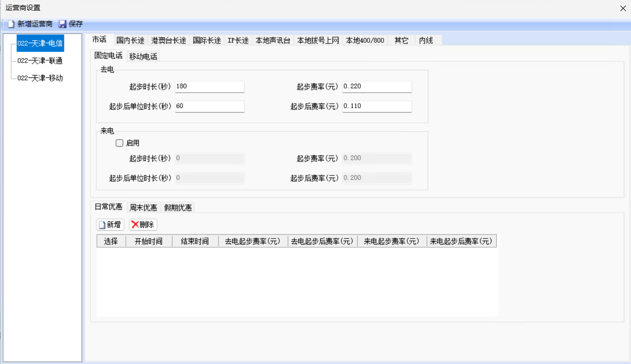This screenshot has width=631, height=364.
Task: Open the 港澳台长途 tab
Action: point(169,40)
